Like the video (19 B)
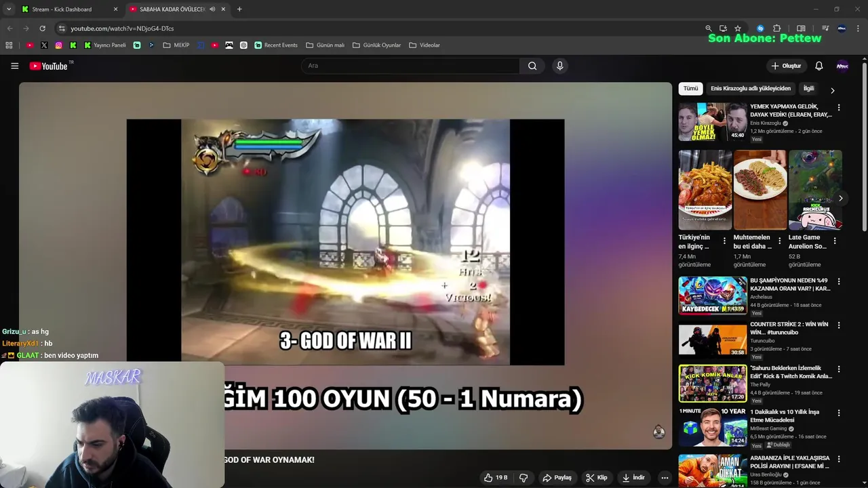Viewport: 868px width, 488px height. point(496,478)
